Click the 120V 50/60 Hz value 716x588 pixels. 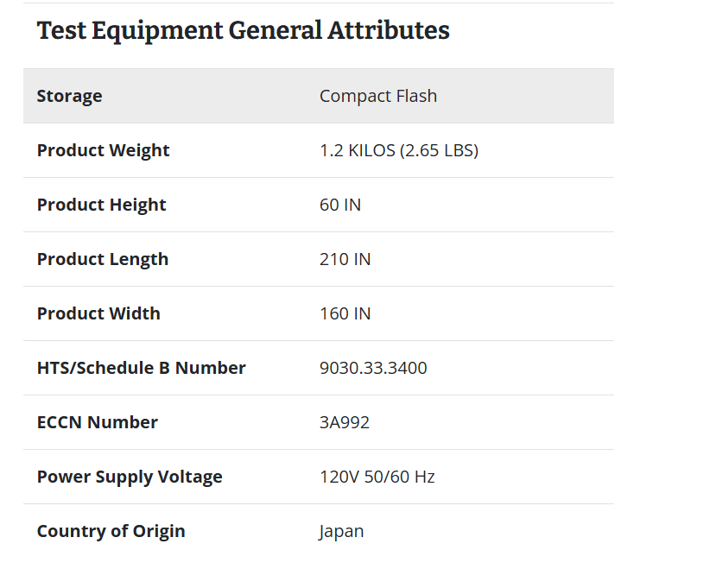tap(377, 477)
